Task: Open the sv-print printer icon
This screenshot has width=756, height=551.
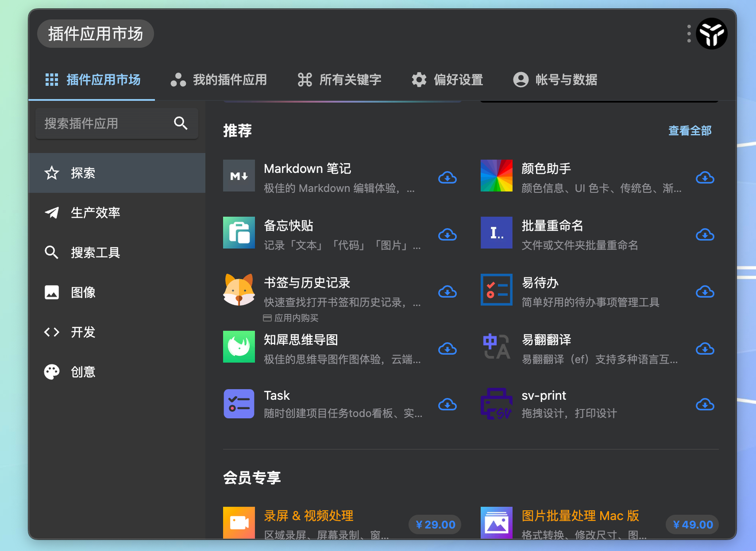Action: 496,404
